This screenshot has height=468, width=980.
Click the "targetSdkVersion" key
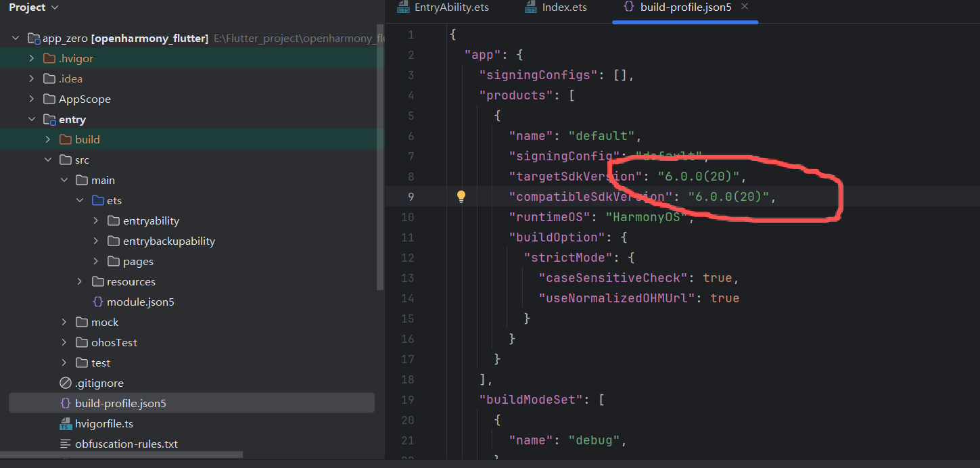coord(575,177)
